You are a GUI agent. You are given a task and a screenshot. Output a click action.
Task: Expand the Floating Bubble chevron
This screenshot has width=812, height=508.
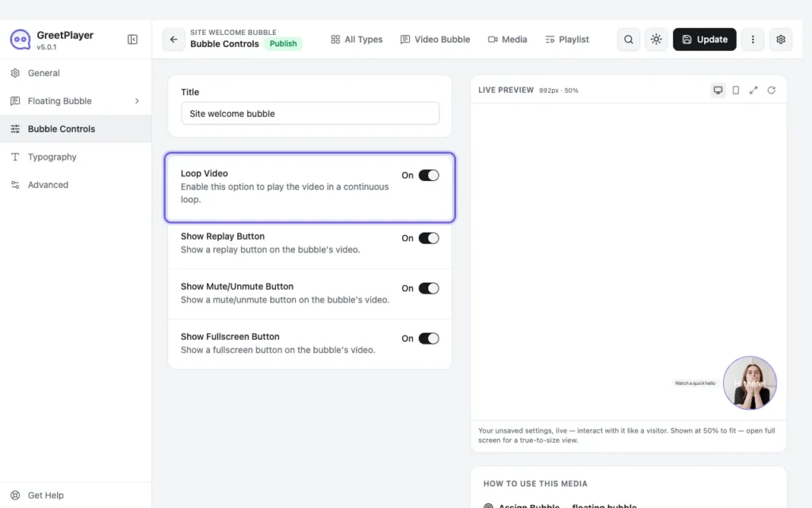(x=136, y=101)
